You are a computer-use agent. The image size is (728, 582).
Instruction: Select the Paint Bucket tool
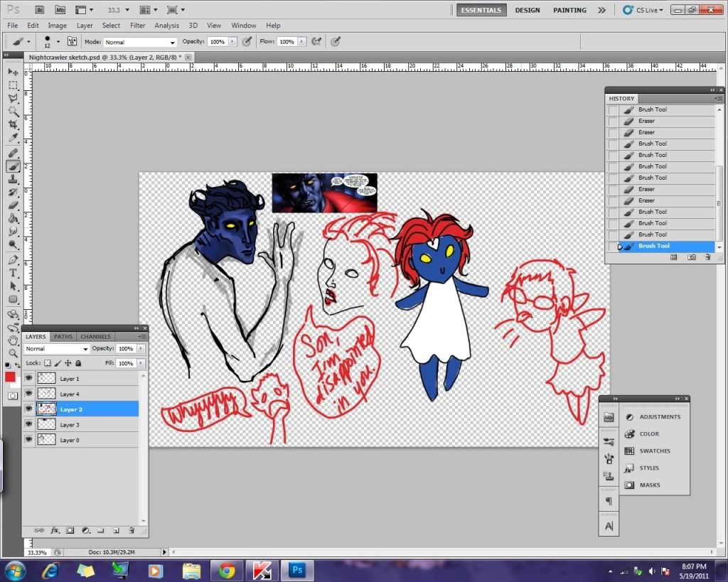13,218
